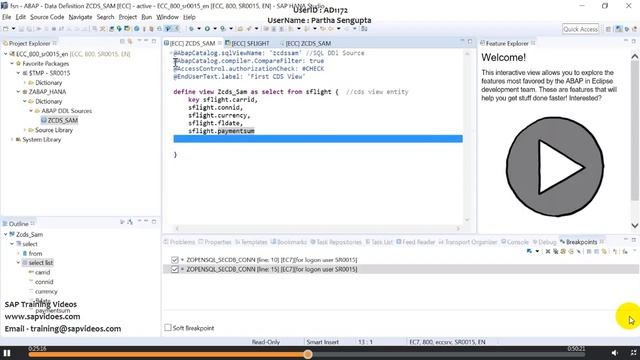
Task: Collapse the select list outline node
Action: tap(18, 263)
